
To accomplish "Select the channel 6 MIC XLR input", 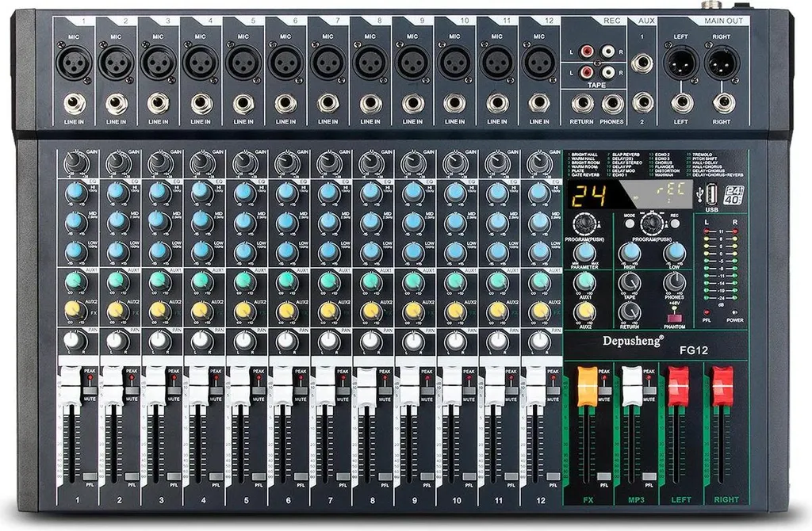I will (x=285, y=63).
